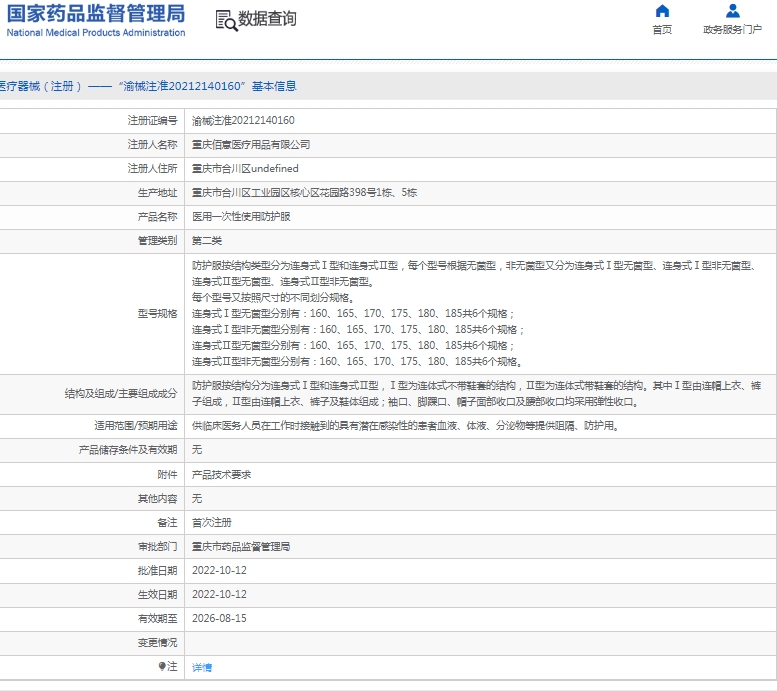This screenshot has height=691, width=777.
Task: Click the 注册证编号 row label
Action: click(x=152, y=120)
